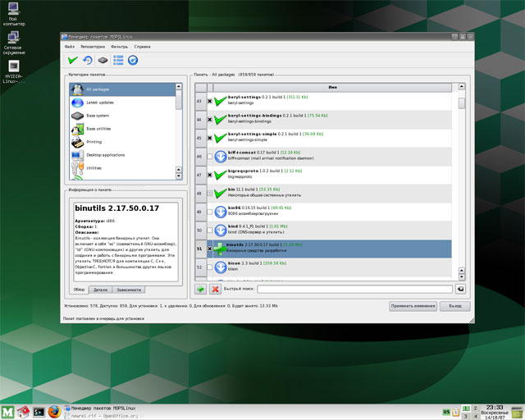Open the green M start menu in the taskbar
This screenshot has height=420, width=525.
tap(7, 412)
